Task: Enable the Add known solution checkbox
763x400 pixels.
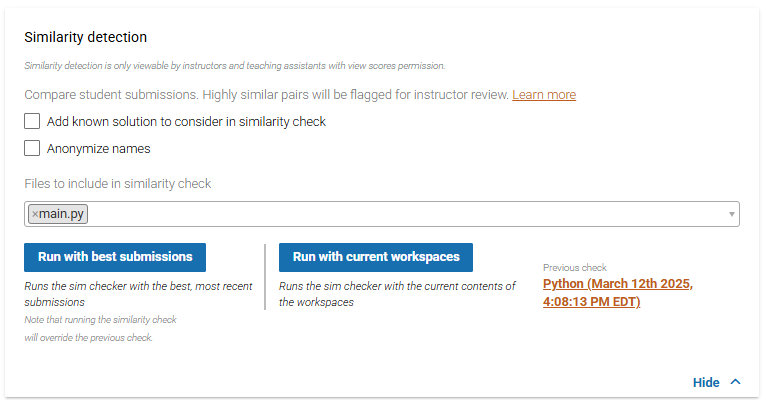Action: click(32, 121)
